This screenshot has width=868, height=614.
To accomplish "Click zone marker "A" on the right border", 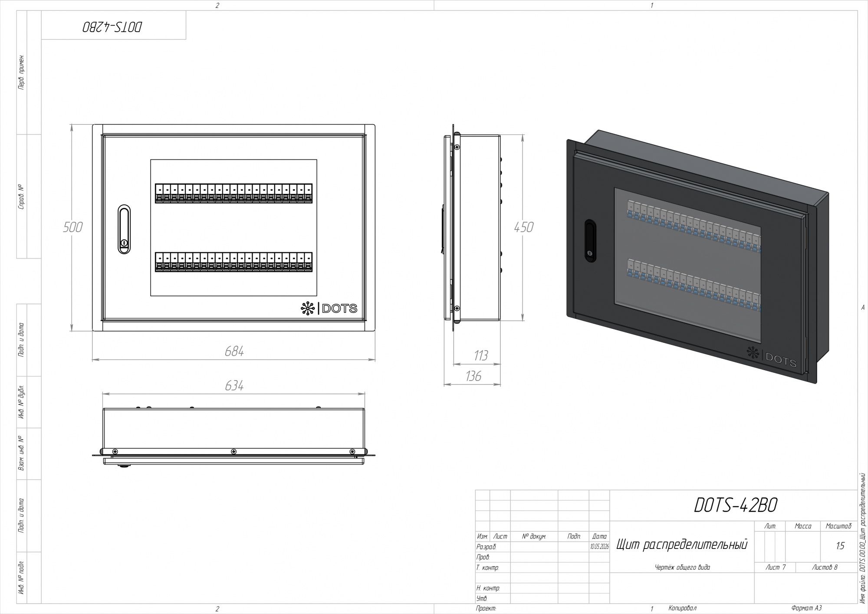I will point(863,307).
